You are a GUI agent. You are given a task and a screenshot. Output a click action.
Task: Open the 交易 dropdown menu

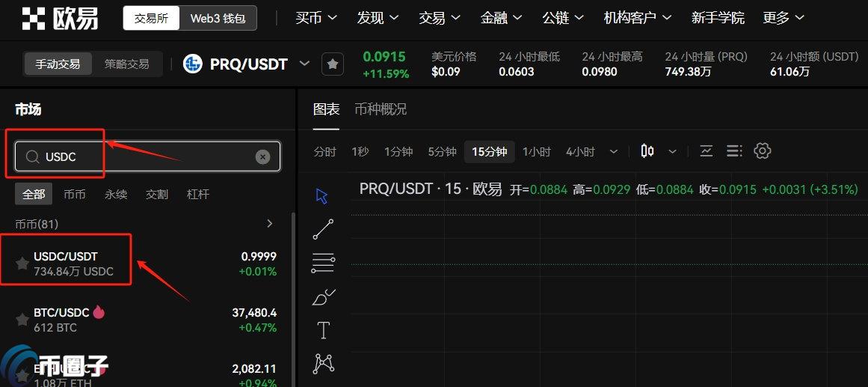click(x=440, y=18)
